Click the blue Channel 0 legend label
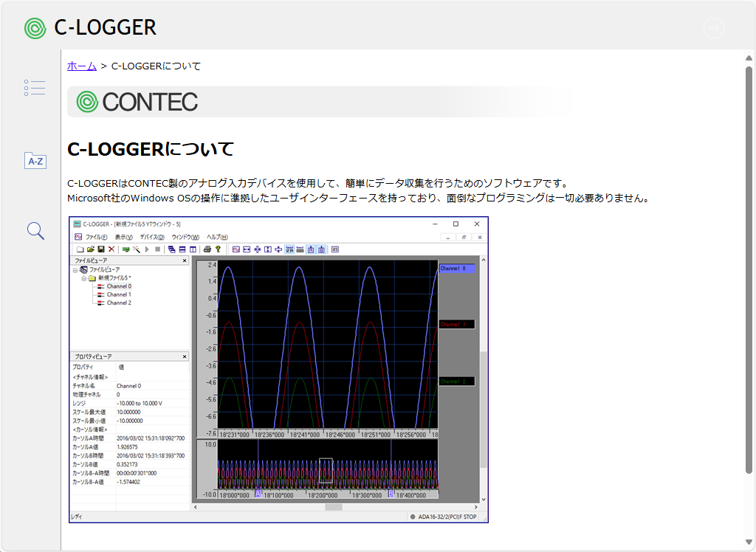This screenshot has height=552, width=756. (x=456, y=269)
